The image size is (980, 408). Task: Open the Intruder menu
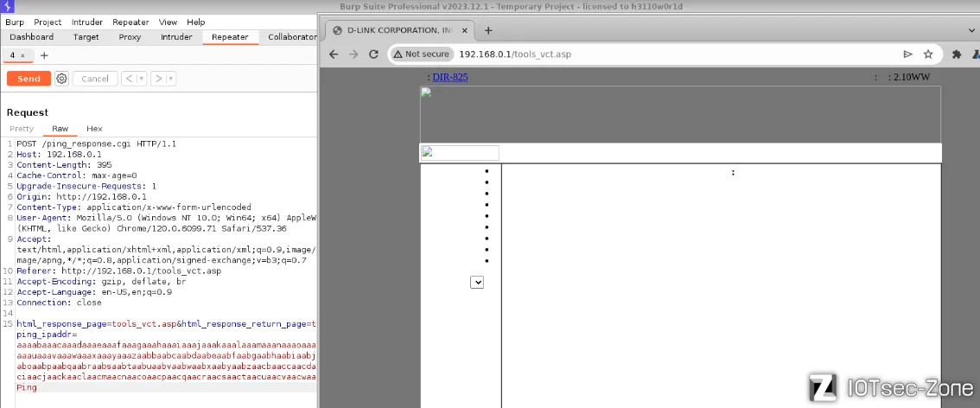(87, 22)
